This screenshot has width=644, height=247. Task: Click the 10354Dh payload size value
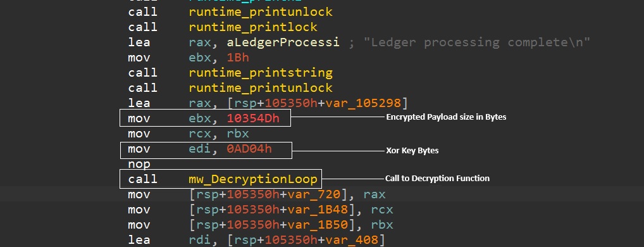point(253,118)
